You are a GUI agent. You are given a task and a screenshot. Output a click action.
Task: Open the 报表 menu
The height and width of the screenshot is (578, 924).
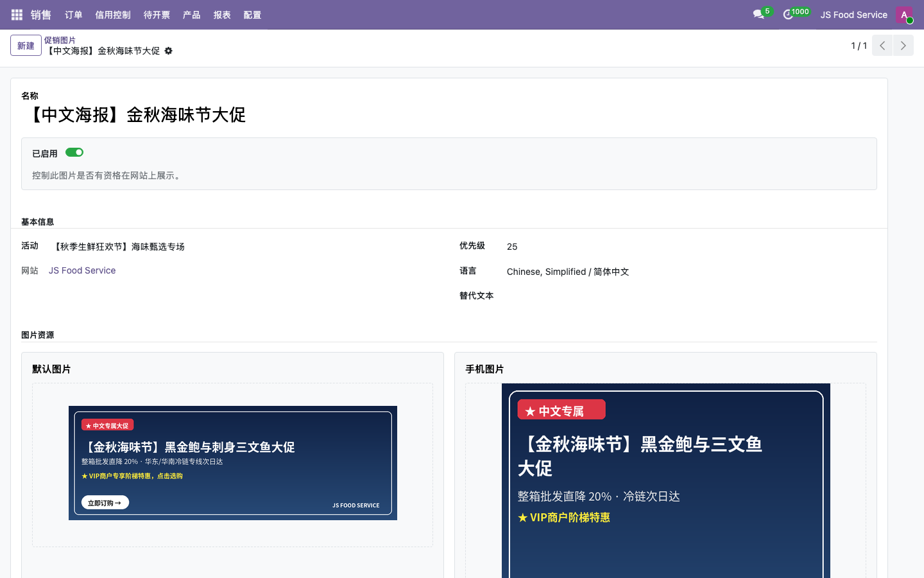click(x=222, y=14)
